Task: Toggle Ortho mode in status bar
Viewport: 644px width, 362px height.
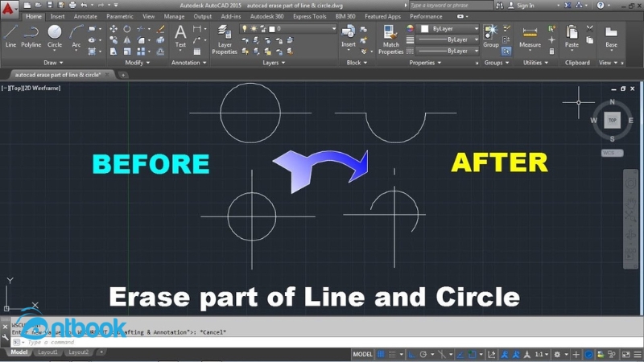Action: pyautogui.click(x=411, y=354)
